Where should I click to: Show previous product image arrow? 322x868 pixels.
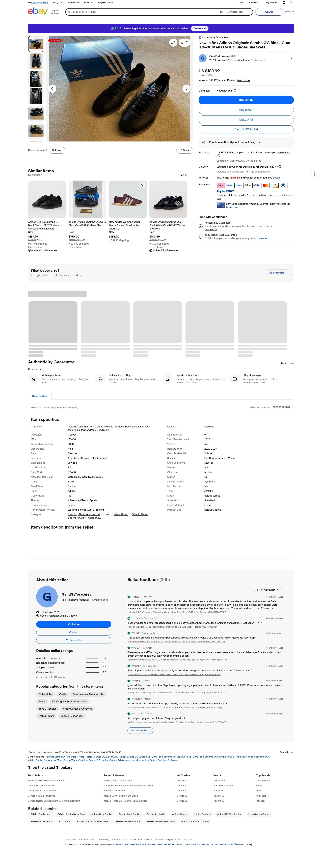pyautogui.click(x=52, y=89)
